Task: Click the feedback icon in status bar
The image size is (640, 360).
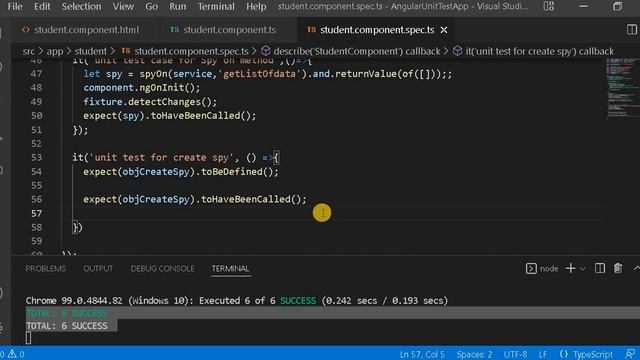Action: pyautogui.click(x=630, y=354)
